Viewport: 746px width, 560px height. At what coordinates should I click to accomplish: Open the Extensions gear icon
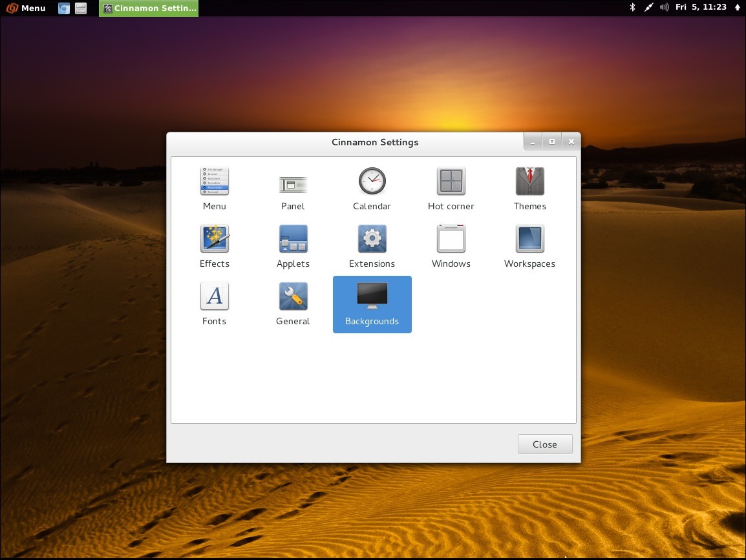[x=372, y=238]
